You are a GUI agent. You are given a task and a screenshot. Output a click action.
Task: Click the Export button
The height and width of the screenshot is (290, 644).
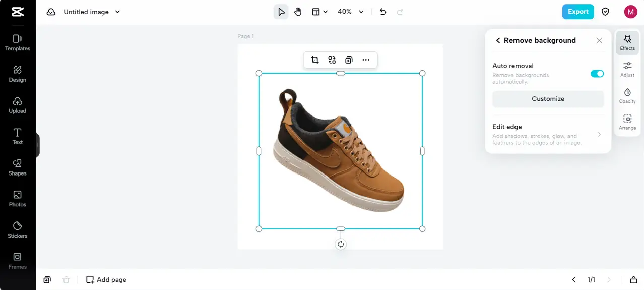[x=578, y=12]
